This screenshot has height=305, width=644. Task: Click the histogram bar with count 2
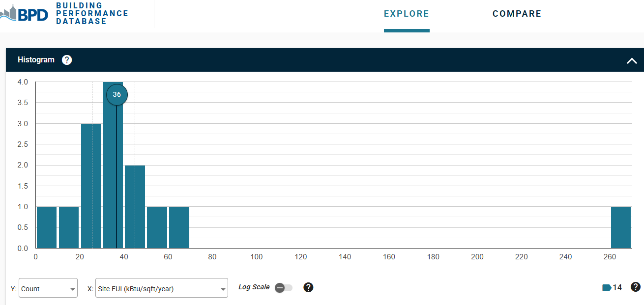[x=135, y=206]
